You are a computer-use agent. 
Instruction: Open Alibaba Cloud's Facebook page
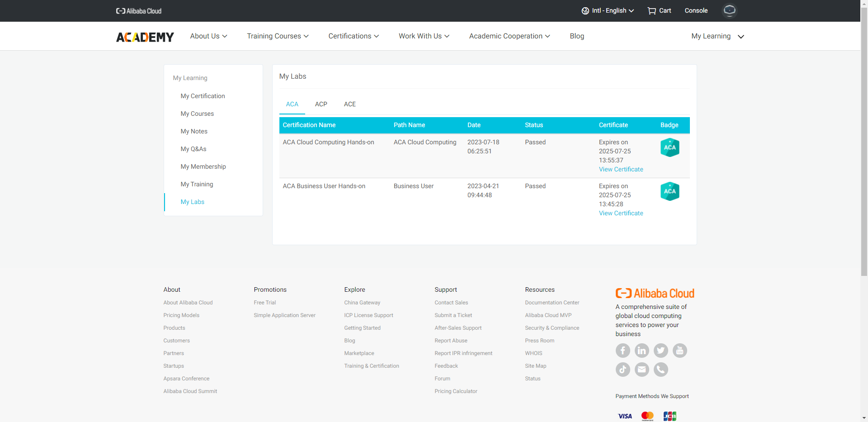[623, 351]
